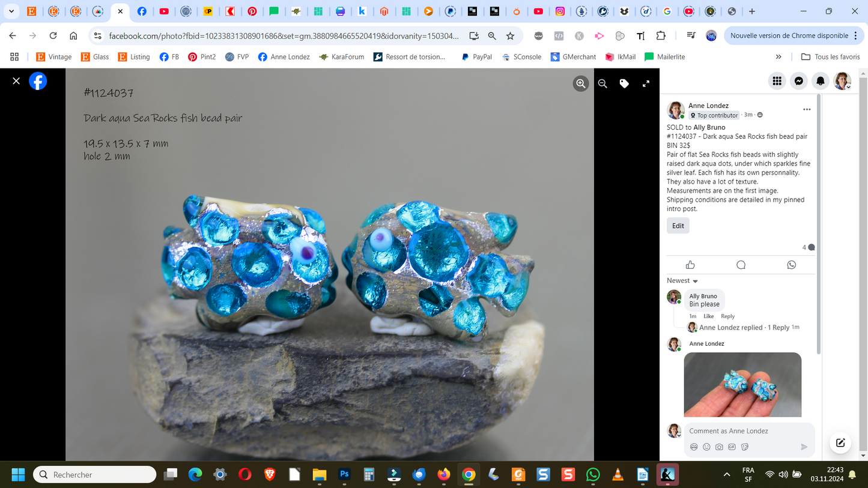The image size is (868, 488).
Task: Send the comment with arrow button
Action: coord(804,447)
